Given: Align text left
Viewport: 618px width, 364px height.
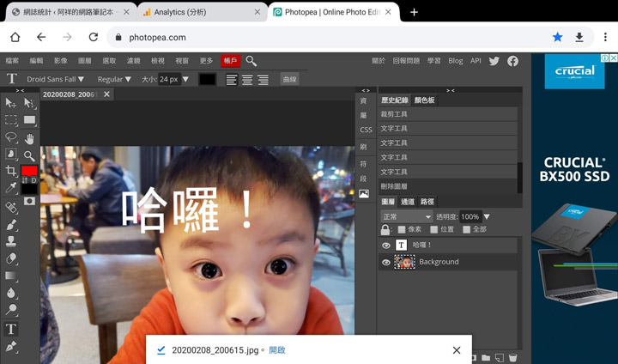Looking at the screenshot, I should [x=232, y=79].
